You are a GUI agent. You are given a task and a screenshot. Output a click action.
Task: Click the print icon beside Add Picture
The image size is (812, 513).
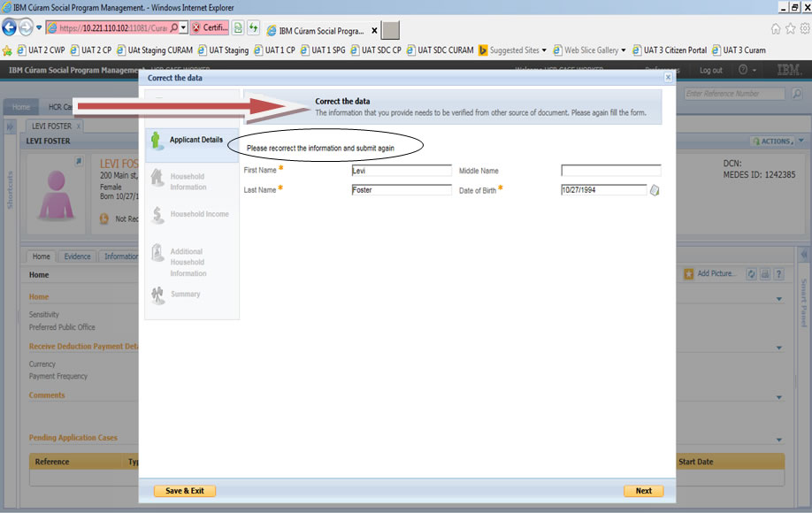(x=765, y=274)
